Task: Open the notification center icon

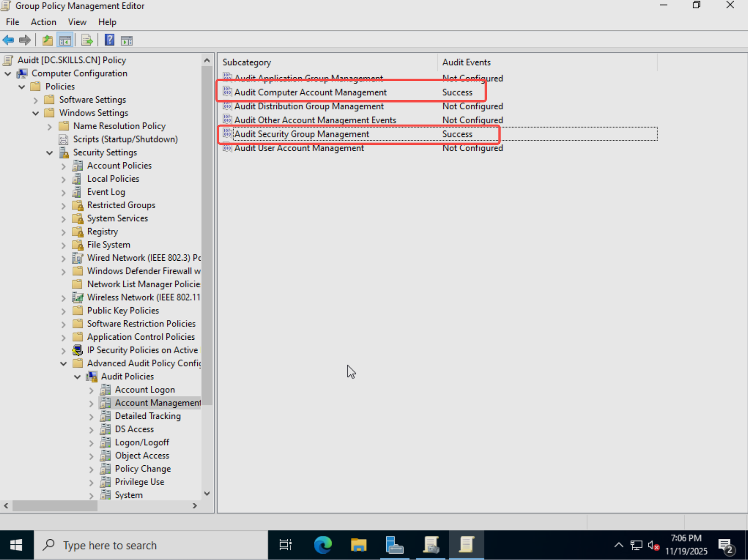Action: coord(726,546)
